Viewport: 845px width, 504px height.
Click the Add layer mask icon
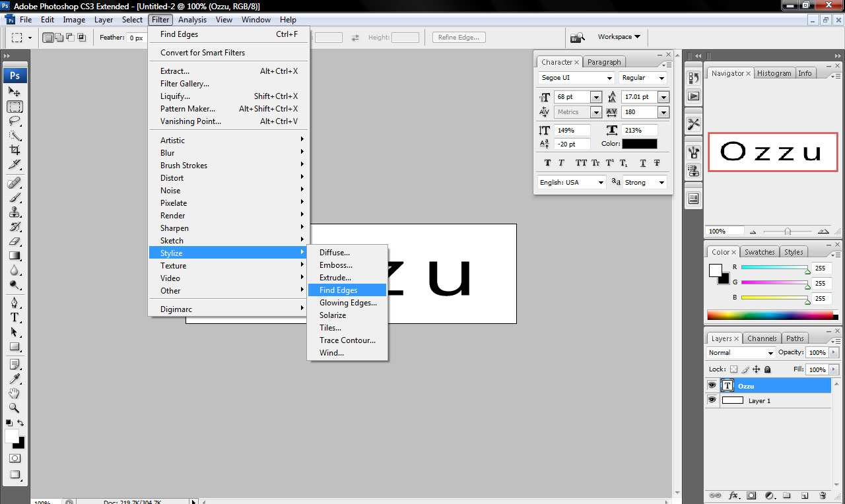(751, 495)
